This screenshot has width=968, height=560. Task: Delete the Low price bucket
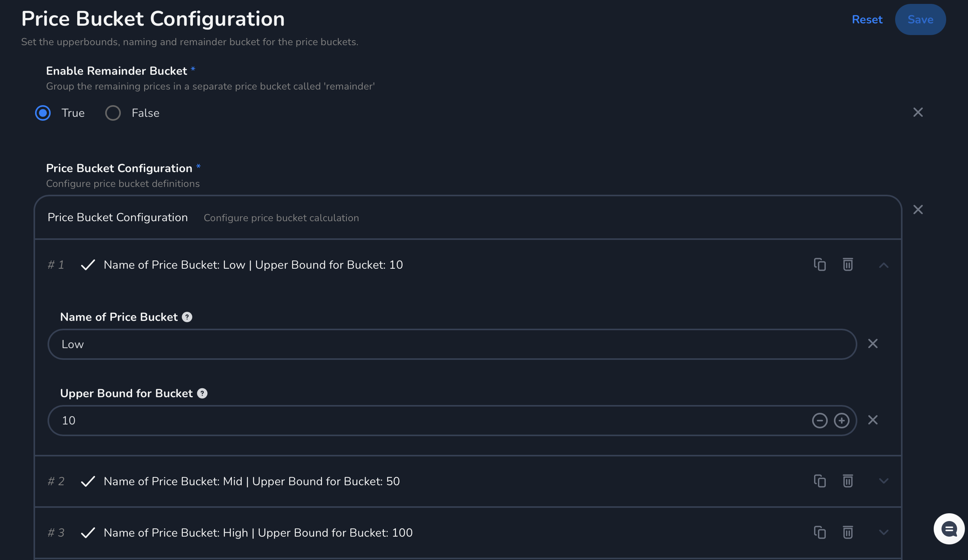tap(848, 265)
